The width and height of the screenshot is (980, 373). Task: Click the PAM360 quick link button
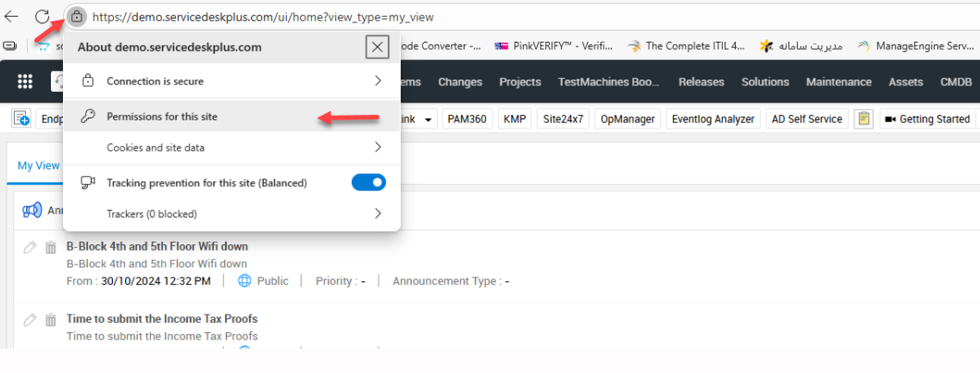coord(467,118)
